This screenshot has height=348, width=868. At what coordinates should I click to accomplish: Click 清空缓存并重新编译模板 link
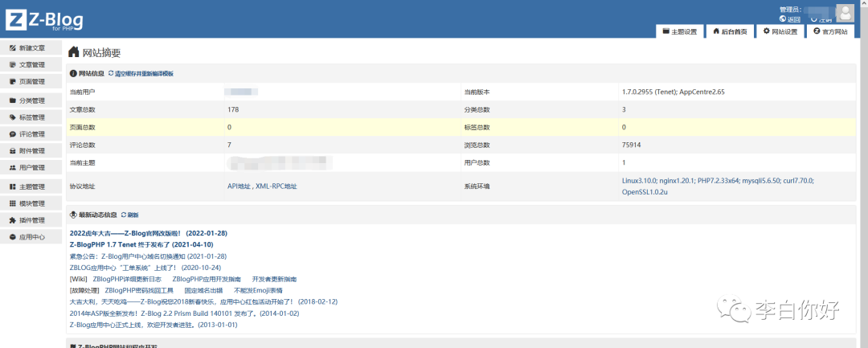141,74
